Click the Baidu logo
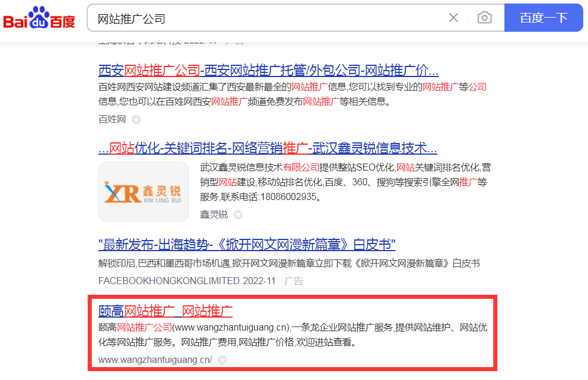Screen dimensions: 588x380 tap(39, 18)
